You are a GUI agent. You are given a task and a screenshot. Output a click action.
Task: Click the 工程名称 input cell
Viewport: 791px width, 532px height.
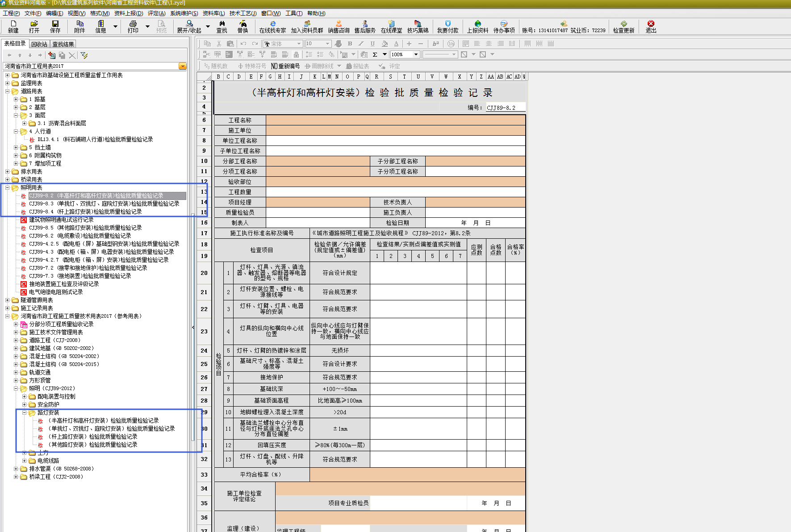coord(395,120)
